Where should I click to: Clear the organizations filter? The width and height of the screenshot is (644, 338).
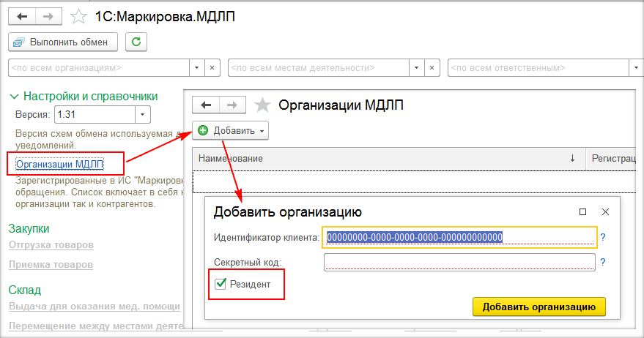tap(212, 68)
